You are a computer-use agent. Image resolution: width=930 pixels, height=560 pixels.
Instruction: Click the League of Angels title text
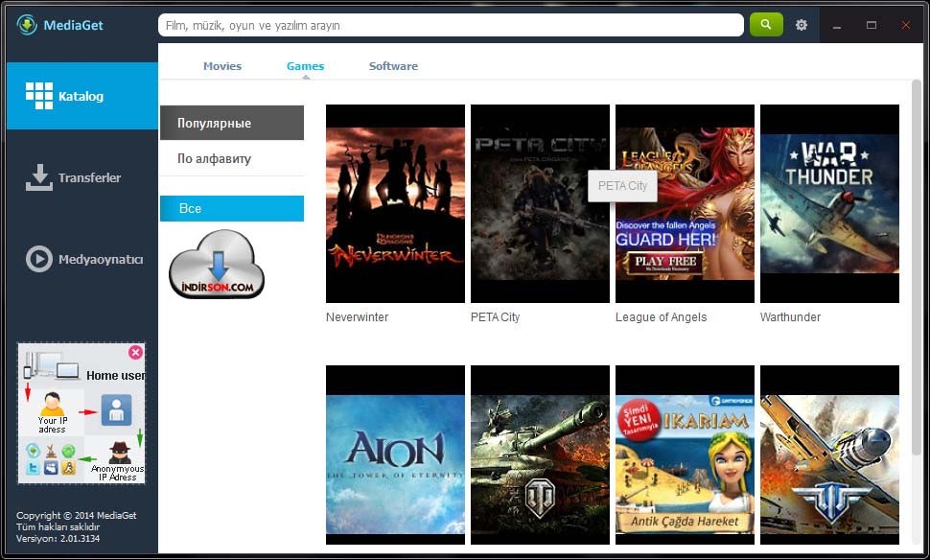pyautogui.click(x=662, y=316)
